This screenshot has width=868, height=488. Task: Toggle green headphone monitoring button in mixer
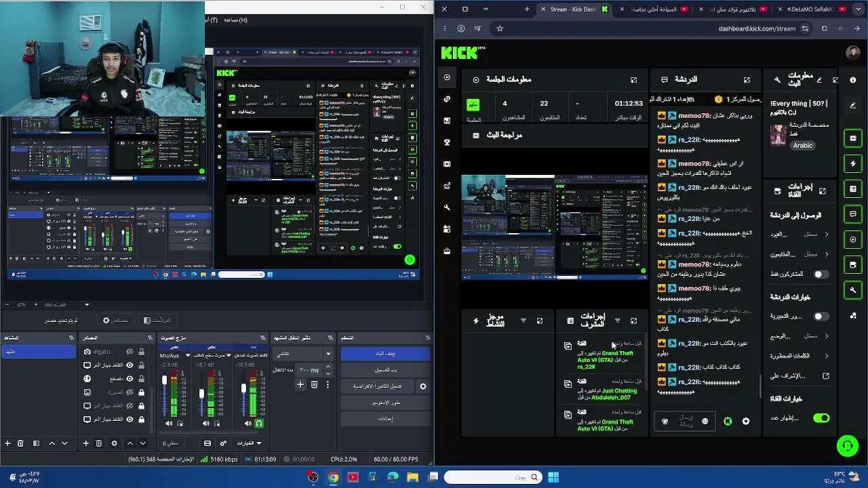coord(258,424)
